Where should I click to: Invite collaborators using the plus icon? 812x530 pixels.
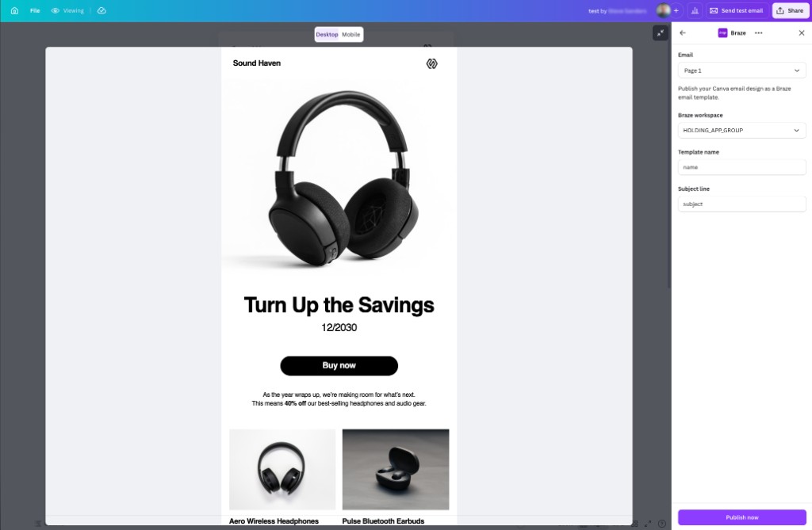click(676, 10)
